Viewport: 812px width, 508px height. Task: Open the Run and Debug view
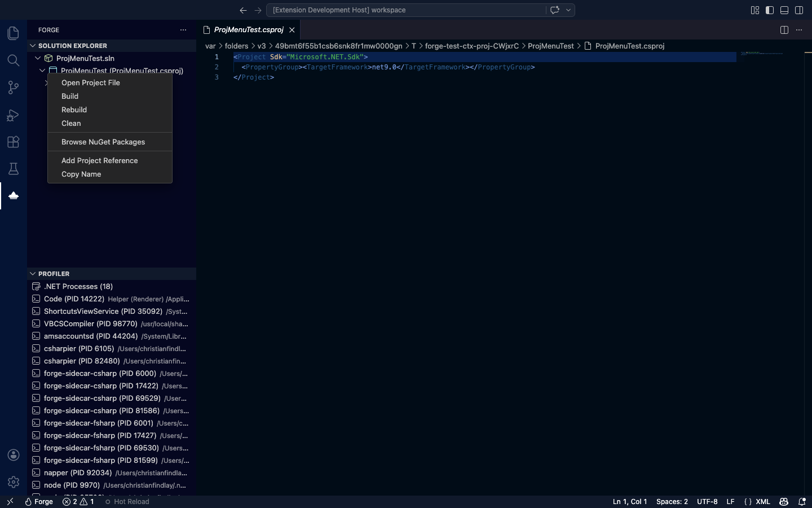click(x=14, y=115)
